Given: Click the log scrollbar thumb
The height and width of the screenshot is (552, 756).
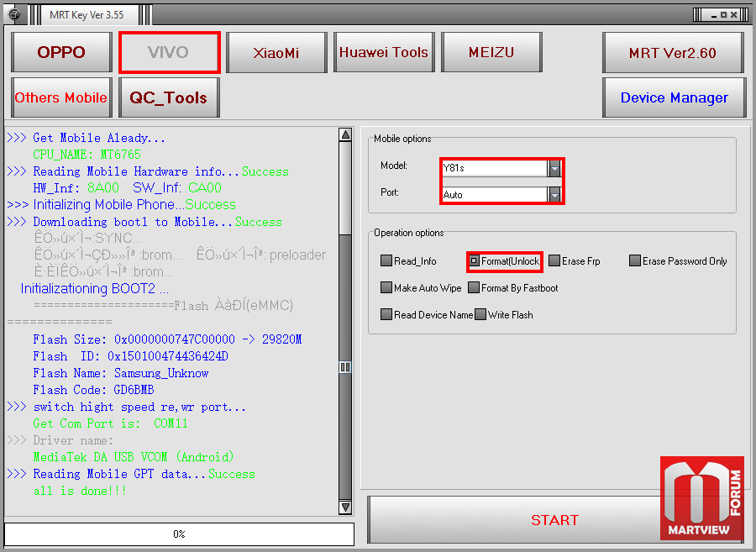Looking at the screenshot, I should (x=345, y=367).
